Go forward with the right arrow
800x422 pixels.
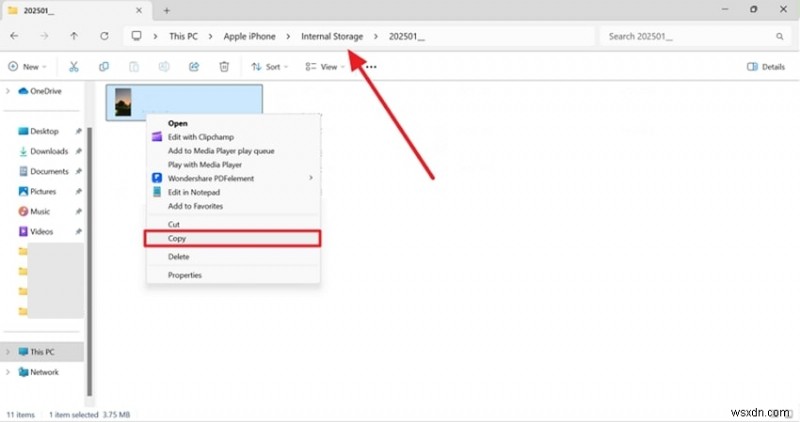(44, 36)
